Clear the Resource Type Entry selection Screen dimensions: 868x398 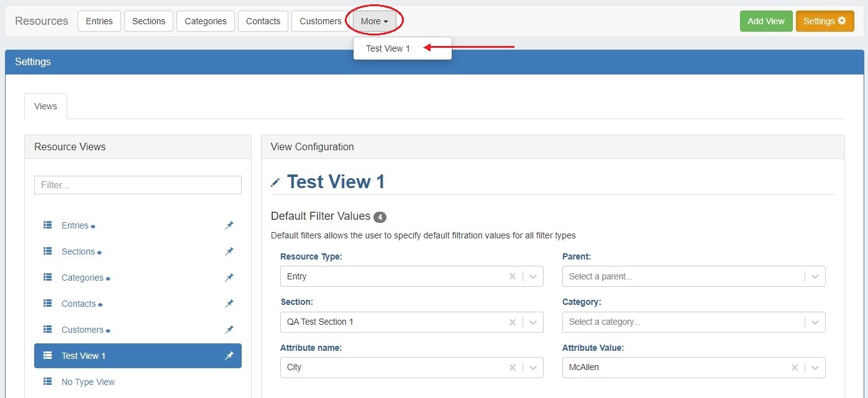[513, 276]
